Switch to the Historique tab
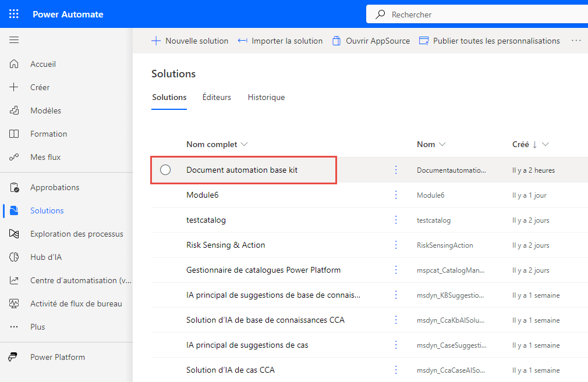The height and width of the screenshot is (382, 588). coord(266,97)
